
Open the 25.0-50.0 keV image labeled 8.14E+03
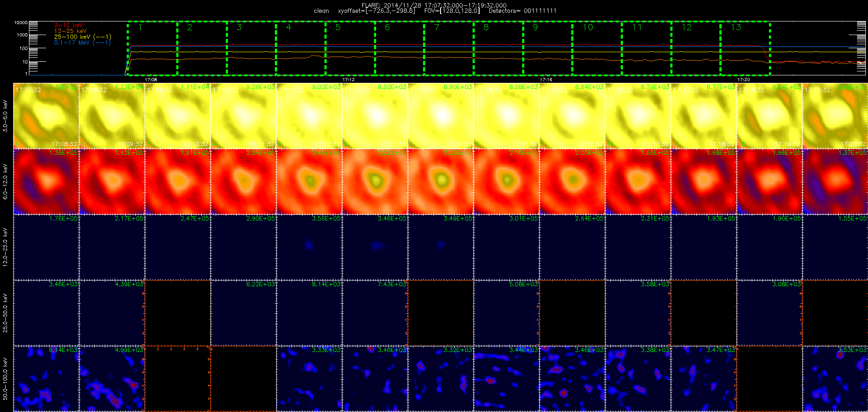pyautogui.click(x=309, y=313)
